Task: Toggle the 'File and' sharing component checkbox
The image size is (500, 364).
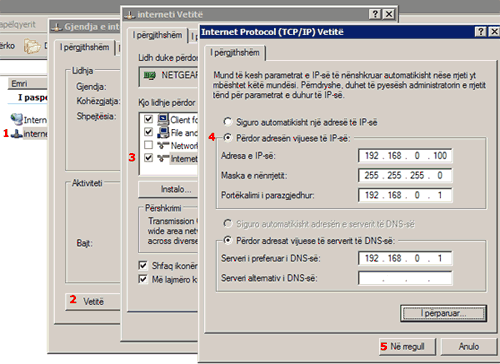Action: (x=148, y=132)
